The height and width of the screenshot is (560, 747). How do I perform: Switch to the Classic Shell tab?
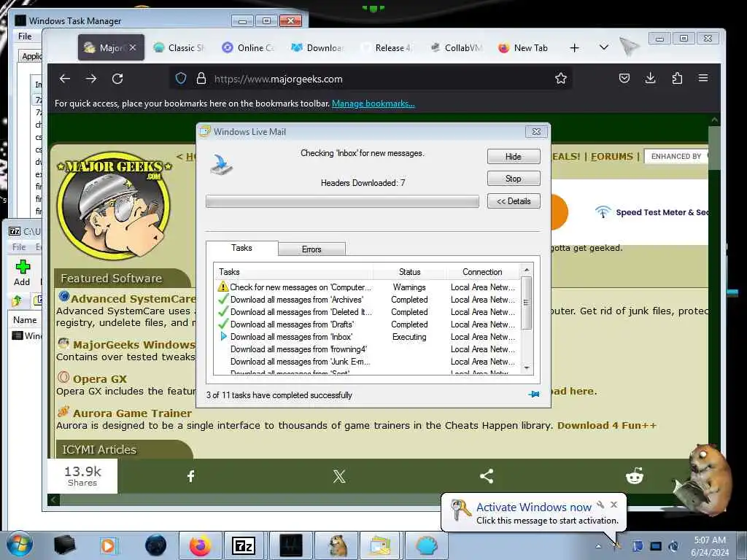[x=179, y=47]
